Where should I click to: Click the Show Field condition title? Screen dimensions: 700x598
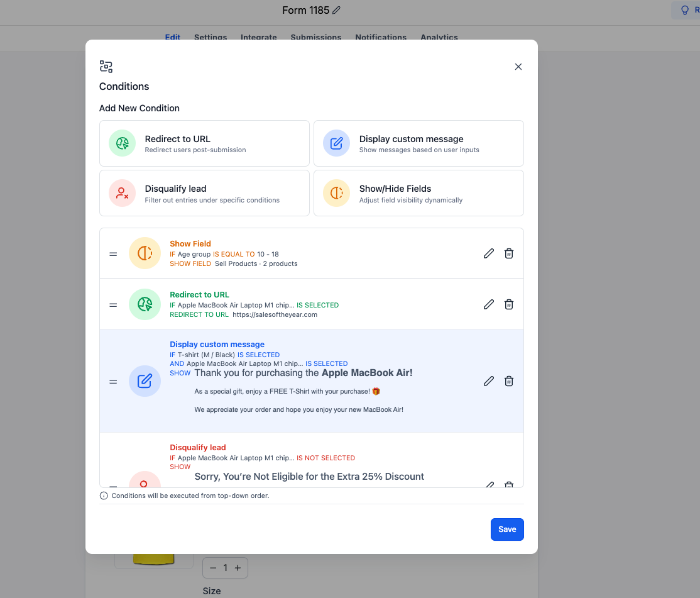(x=190, y=243)
